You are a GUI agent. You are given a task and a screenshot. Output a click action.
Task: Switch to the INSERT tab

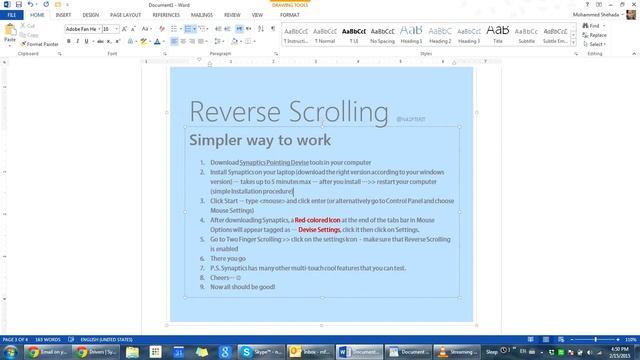[x=63, y=15]
